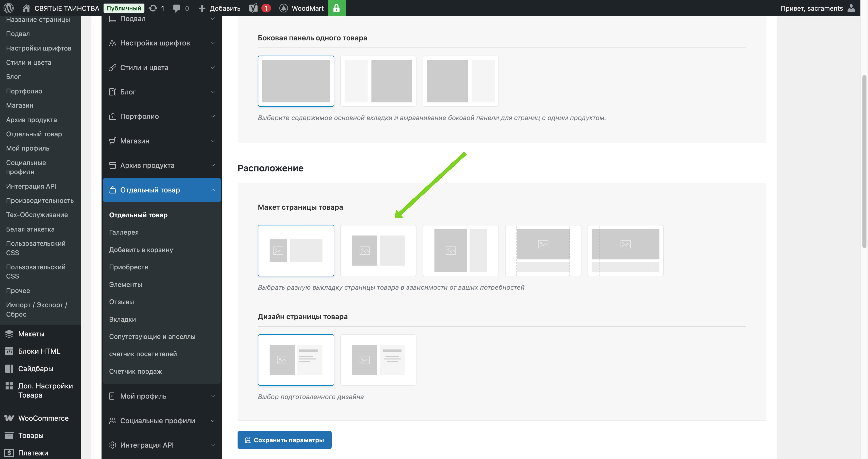Click the WooCommerce logo icon

click(x=9, y=418)
